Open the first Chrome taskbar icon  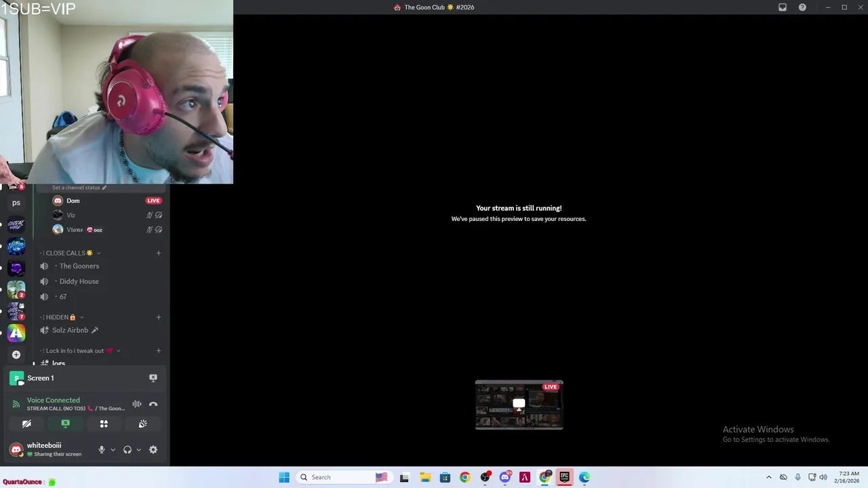point(465,477)
